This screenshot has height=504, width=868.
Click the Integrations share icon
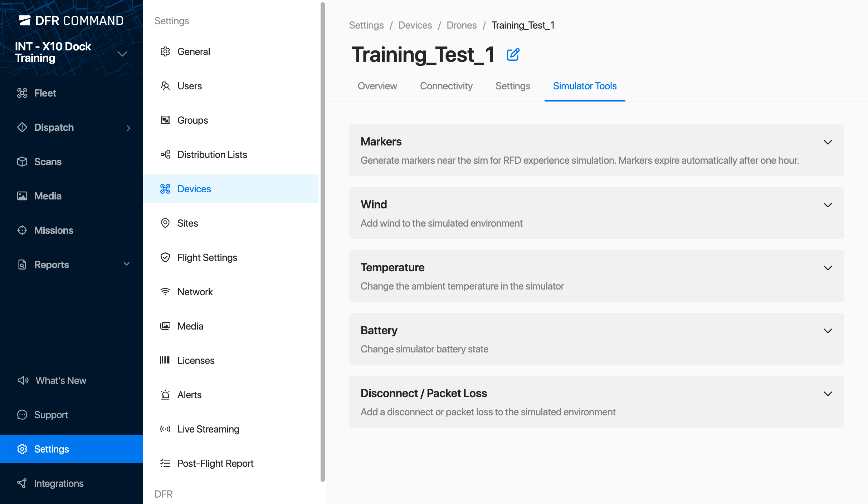[x=22, y=483]
